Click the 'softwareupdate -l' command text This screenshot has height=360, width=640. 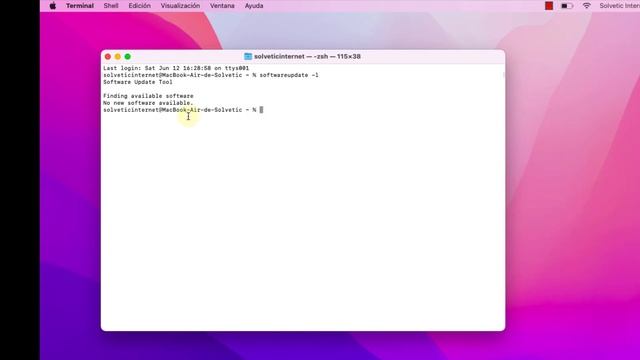[289, 75]
